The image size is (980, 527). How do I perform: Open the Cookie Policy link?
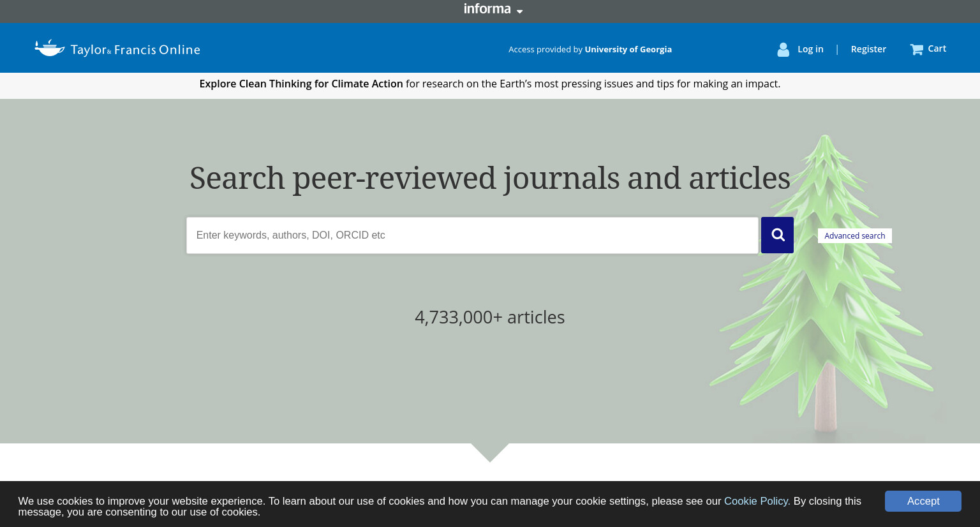(x=757, y=501)
